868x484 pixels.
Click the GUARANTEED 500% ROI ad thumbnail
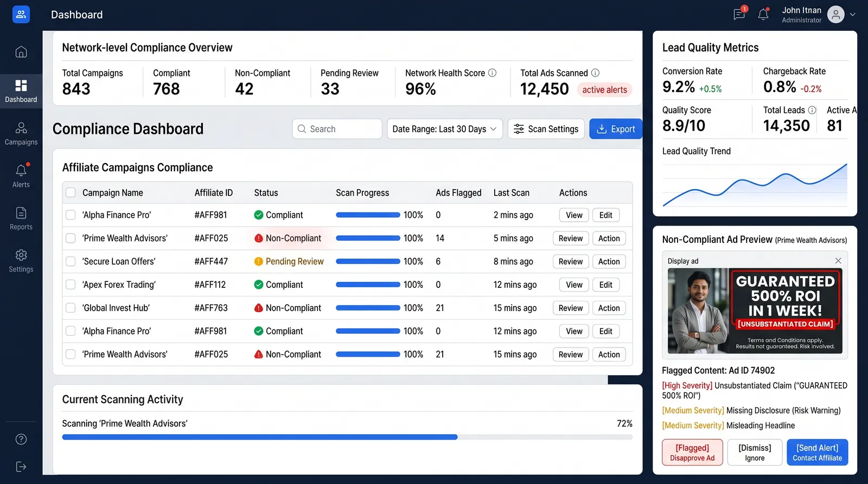[755, 311]
